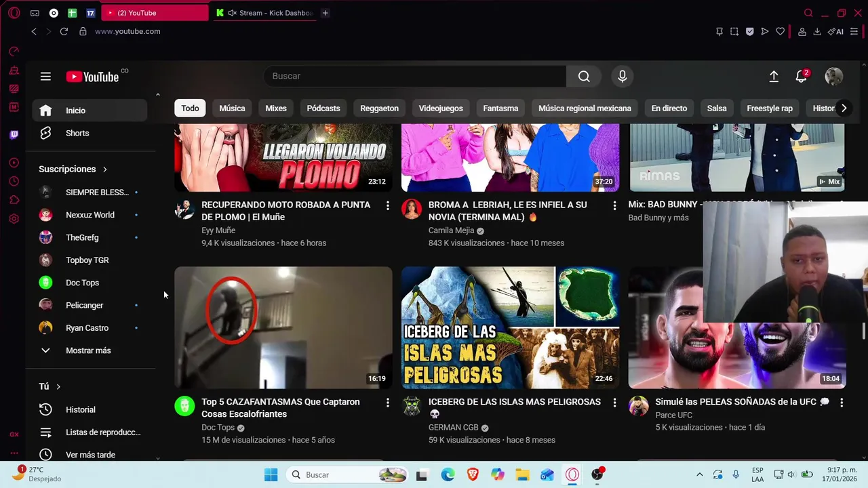Search tabs using the red magnifier
This screenshot has width=868, height=488.
click(x=808, y=13)
